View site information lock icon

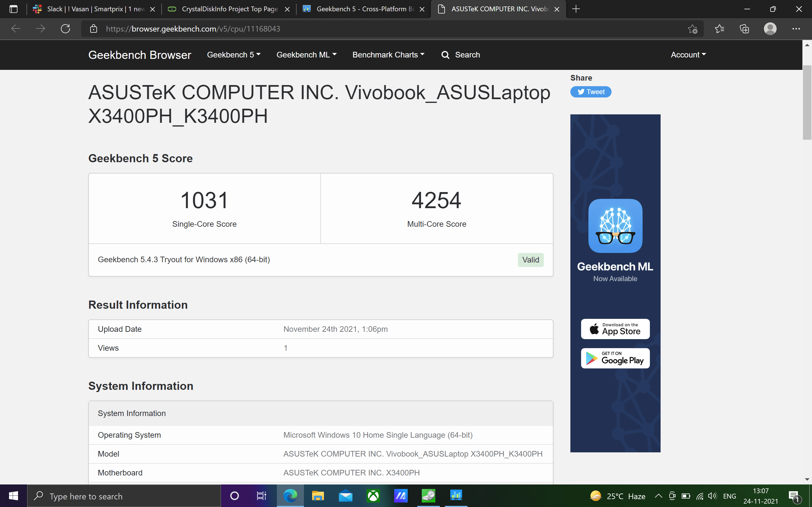[94, 29]
